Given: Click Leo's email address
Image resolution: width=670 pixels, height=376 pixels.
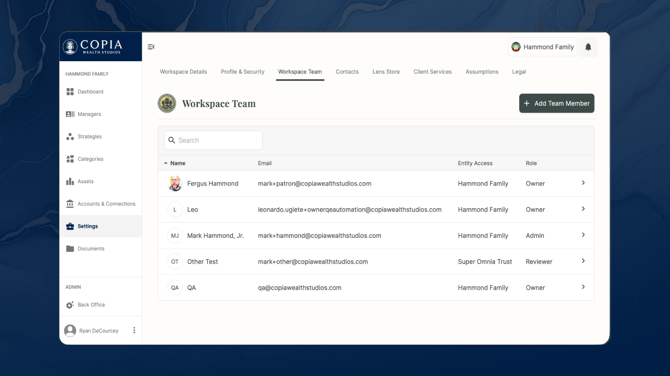Looking at the screenshot, I should (350, 209).
